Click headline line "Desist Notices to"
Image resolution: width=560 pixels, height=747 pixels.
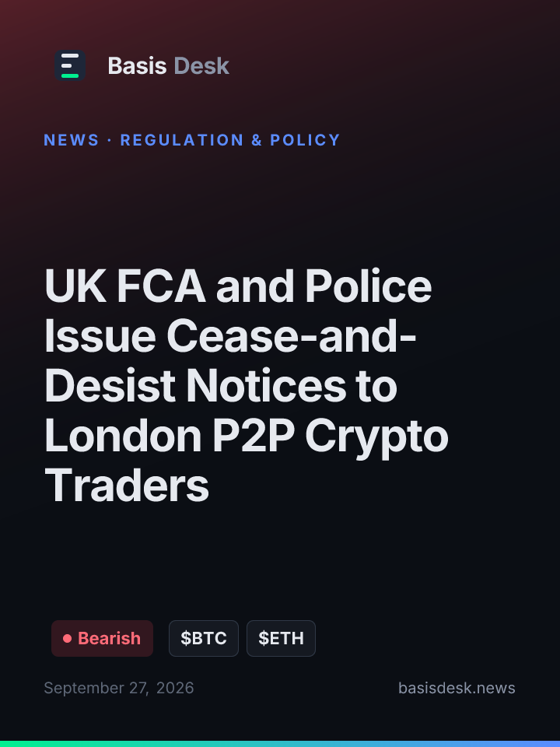click(x=220, y=386)
